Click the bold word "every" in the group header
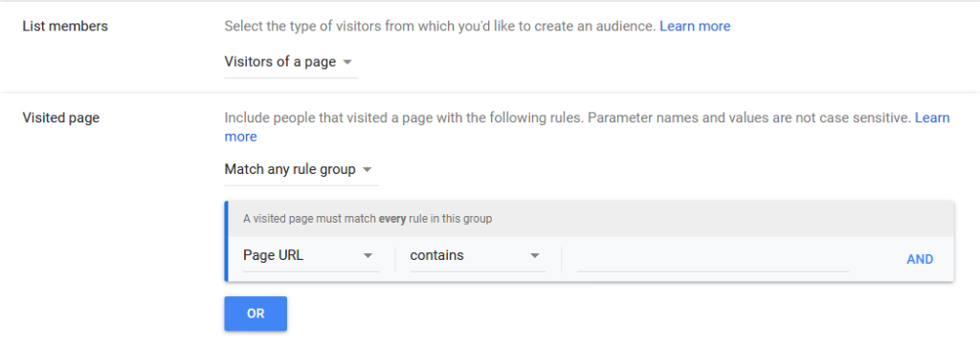 pyautogui.click(x=392, y=219)
